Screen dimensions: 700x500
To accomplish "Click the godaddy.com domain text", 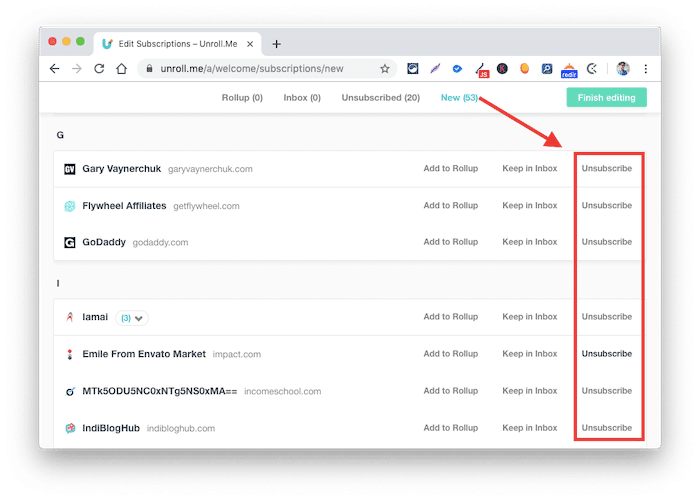I will pyautogui.click(x=160, y=242).
